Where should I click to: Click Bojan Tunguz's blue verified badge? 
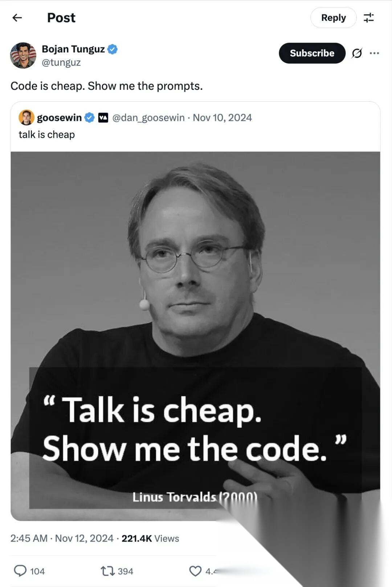[x=113, y=49]
